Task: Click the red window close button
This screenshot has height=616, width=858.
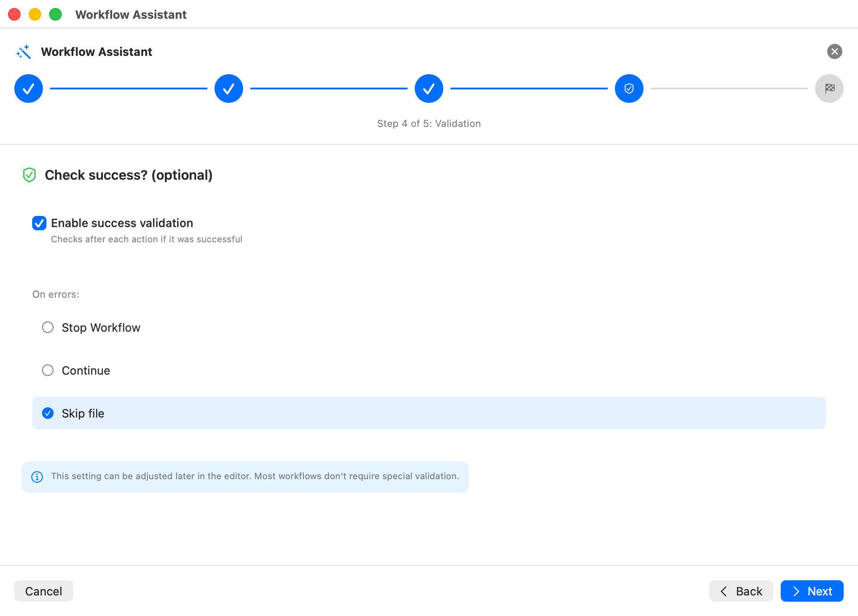Action: point(14,14)
